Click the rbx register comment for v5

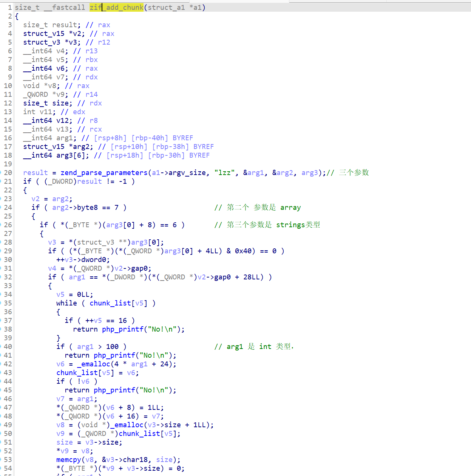pos(91,59)
